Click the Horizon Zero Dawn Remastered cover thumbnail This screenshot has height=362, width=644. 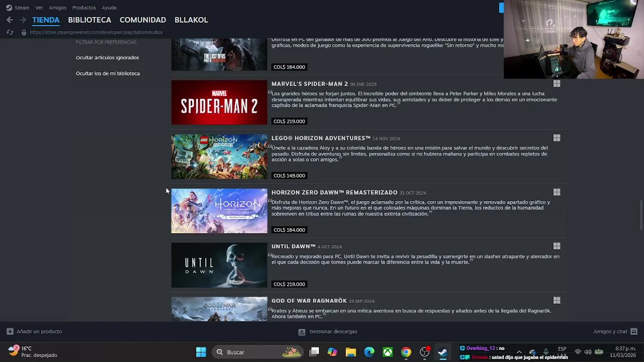point(219,211)
